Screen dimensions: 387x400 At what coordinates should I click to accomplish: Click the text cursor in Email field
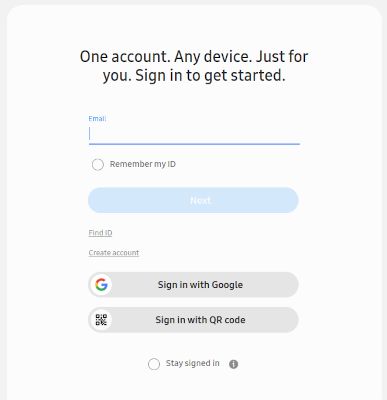click(x=90, y=134)
